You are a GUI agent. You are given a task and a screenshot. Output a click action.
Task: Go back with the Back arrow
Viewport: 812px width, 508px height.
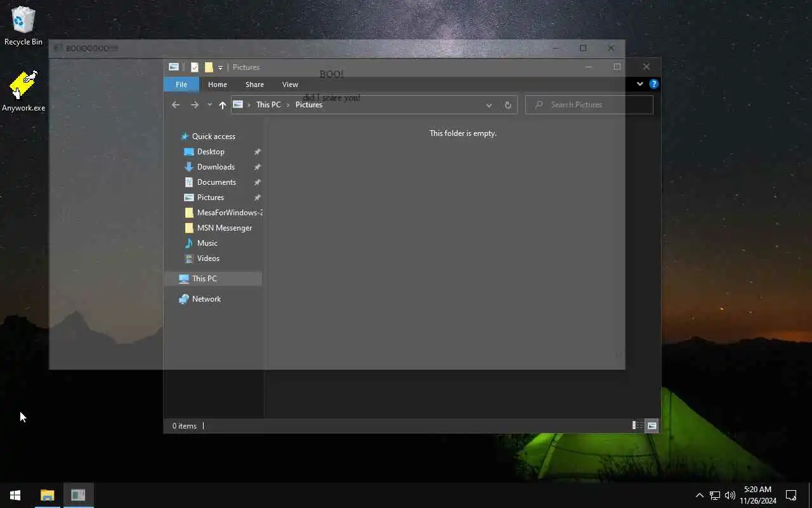[176, 105]
